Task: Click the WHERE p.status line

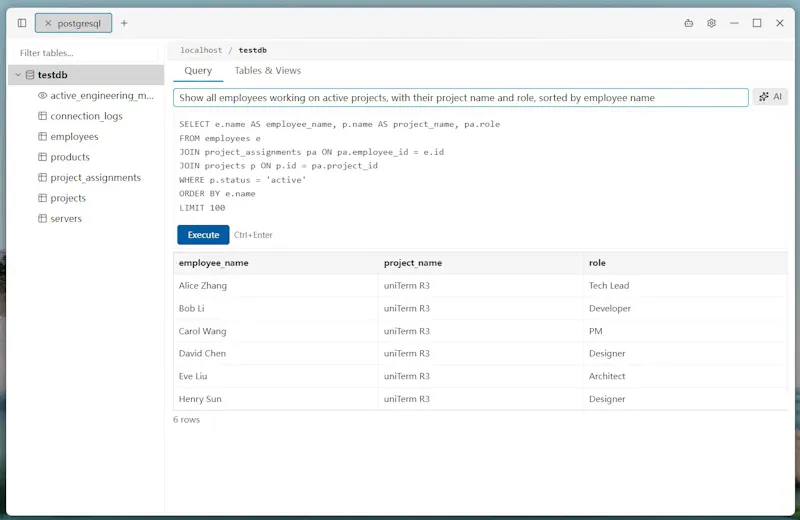Action: pos(242,180)
